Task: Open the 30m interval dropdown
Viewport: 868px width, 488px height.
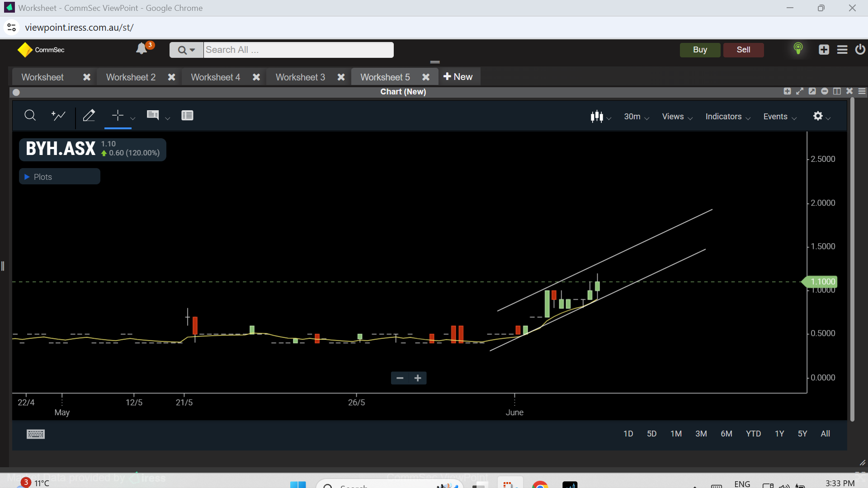Action: click(637, 117)
